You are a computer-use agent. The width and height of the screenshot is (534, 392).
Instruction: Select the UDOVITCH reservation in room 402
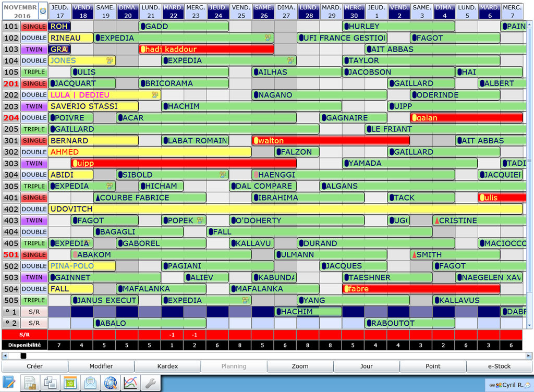[x=285, y=209]
